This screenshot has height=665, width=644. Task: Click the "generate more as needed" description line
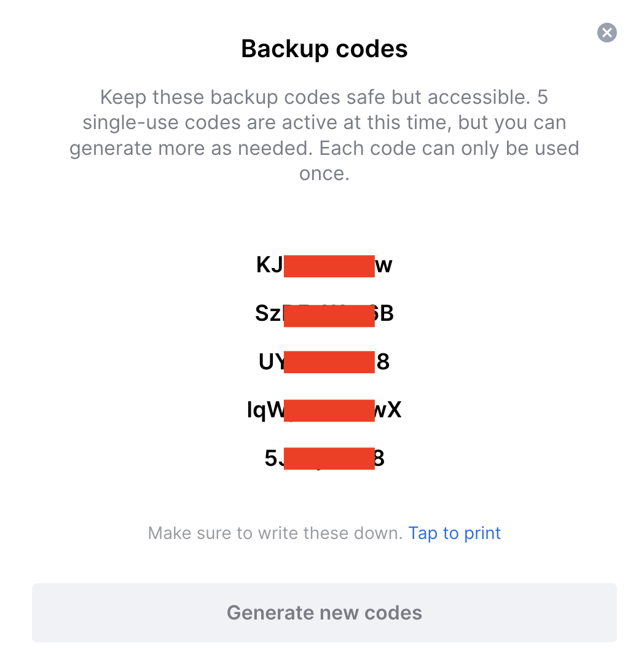(x=324, y=148)
